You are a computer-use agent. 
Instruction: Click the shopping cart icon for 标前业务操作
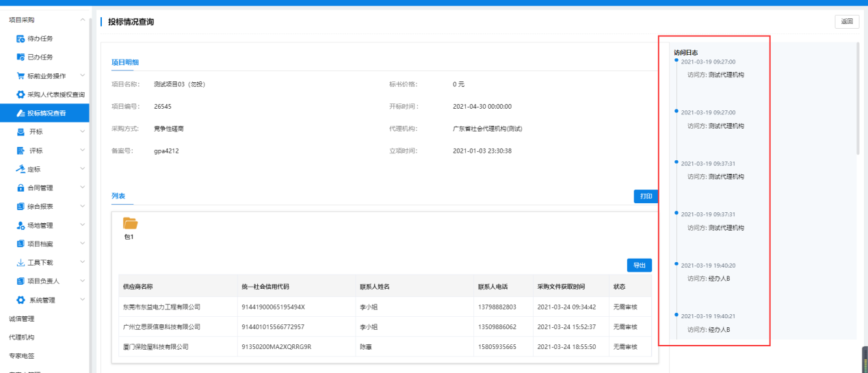pos(21,75)
